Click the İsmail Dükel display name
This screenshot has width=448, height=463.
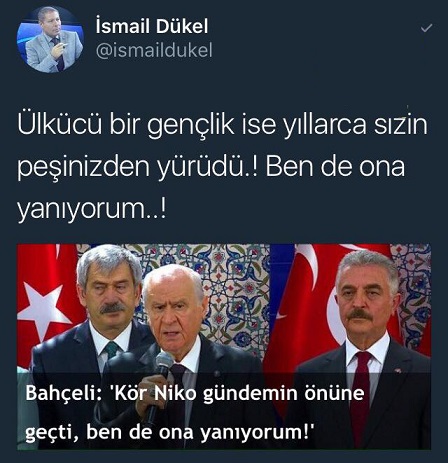click(152, 26)
